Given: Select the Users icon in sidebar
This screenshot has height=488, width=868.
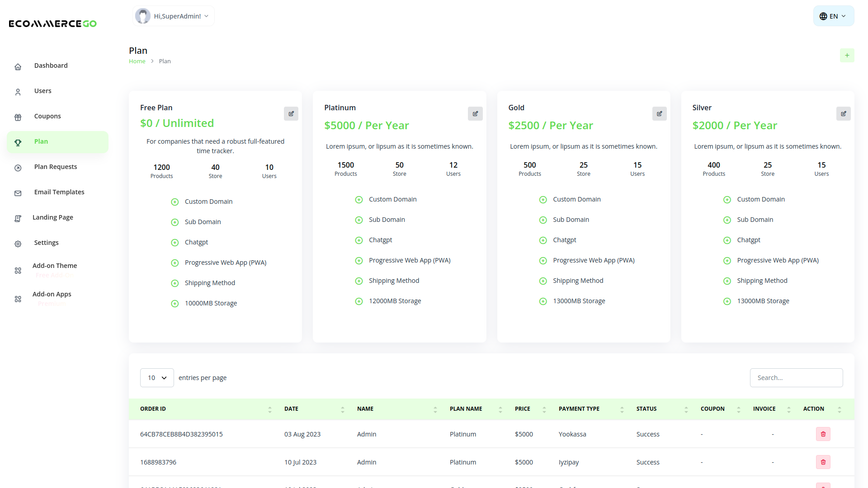Looking at the screenshot, I should point(18,92).
